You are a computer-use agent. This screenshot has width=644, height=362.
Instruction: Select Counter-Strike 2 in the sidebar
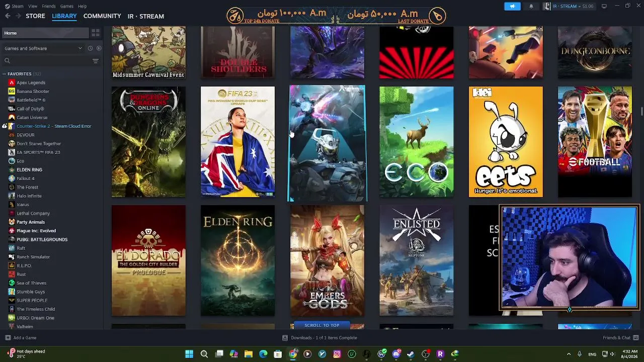(x=54, y=126)
